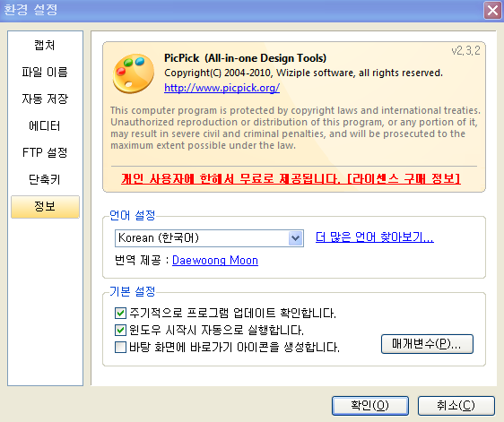Go to the 에디터 tab
The height and width of the screenshot is (422, 504).
pos(45,125)
